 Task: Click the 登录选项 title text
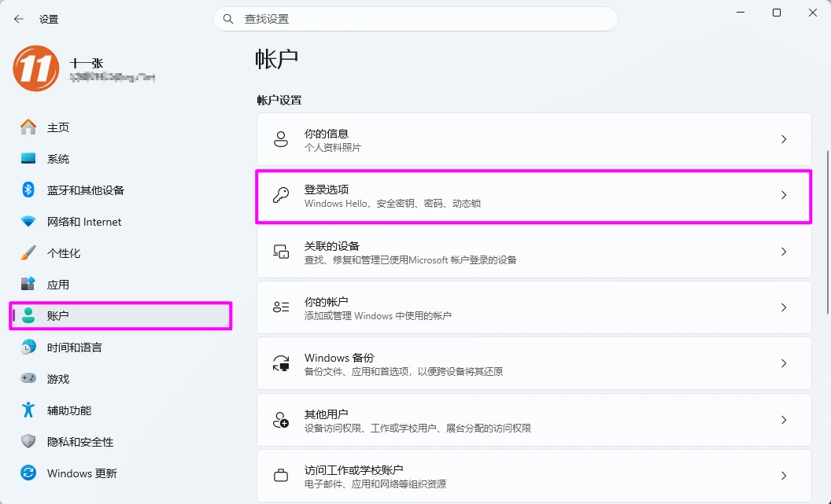coord(327,189)
